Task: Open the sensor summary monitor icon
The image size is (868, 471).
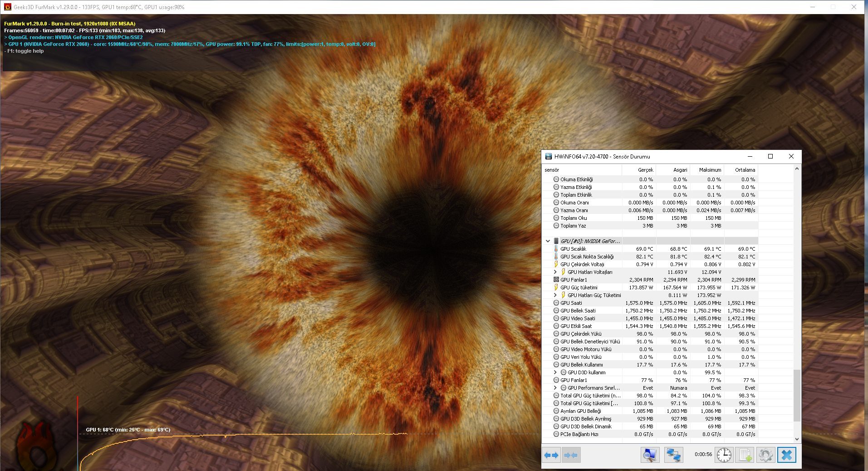Action: coord(650,455)
